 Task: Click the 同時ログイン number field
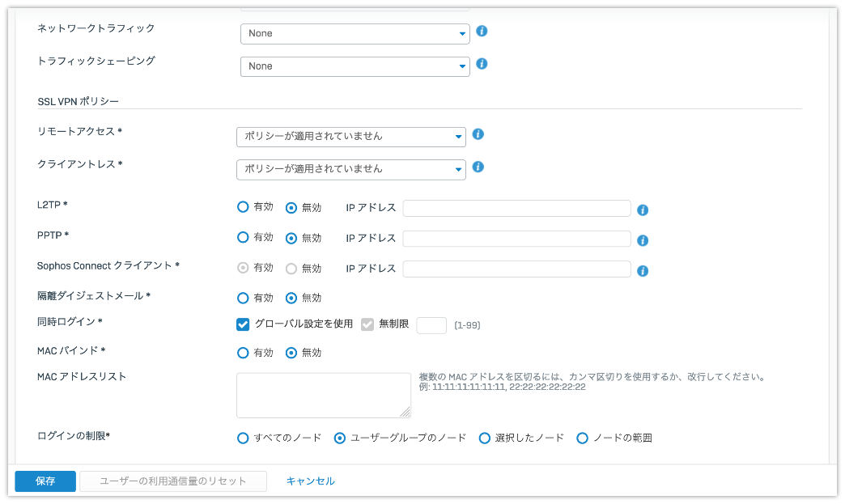pos(431,325)
